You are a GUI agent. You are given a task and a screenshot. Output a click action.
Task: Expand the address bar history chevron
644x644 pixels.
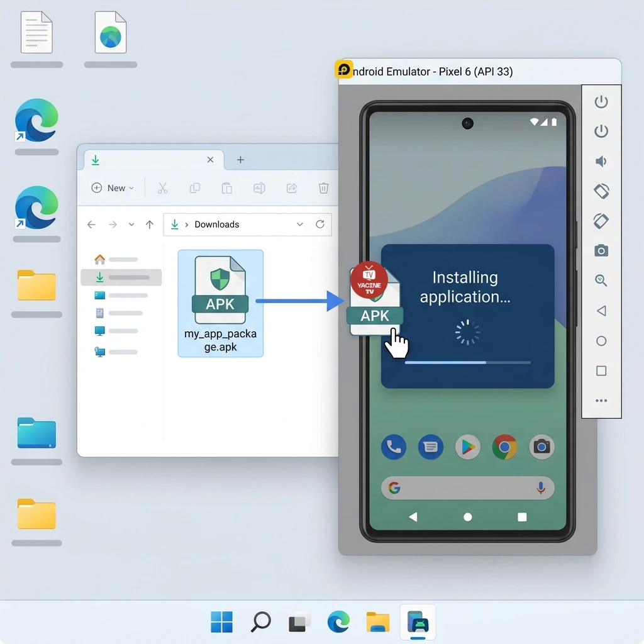tap(300, 225)
